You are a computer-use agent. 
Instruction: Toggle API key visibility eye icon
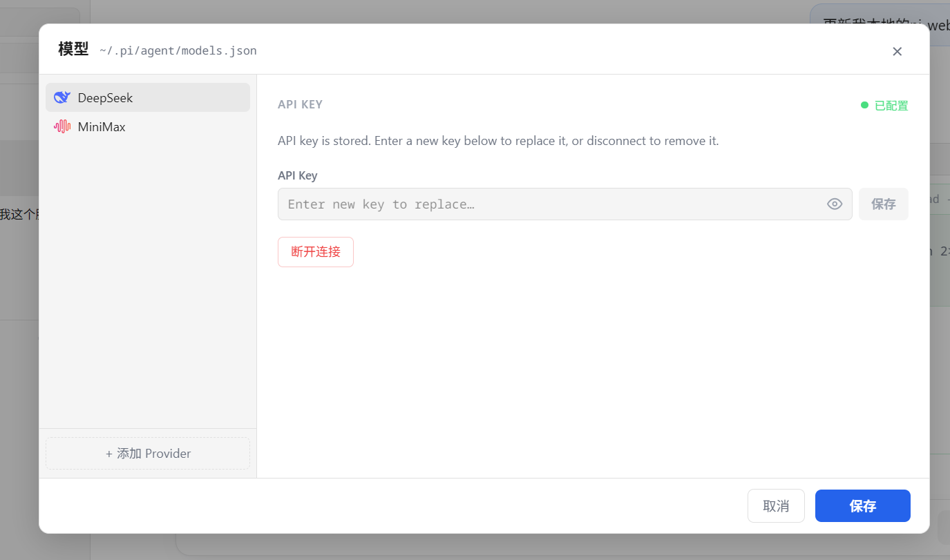[x=835, y=204]
